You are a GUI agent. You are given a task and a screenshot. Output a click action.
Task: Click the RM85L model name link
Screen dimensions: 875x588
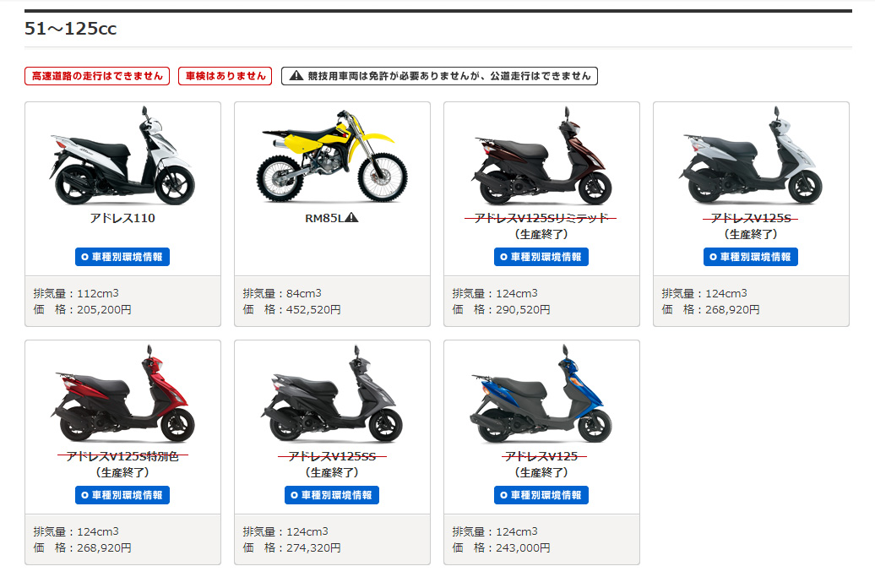click(x=324, y=218)
